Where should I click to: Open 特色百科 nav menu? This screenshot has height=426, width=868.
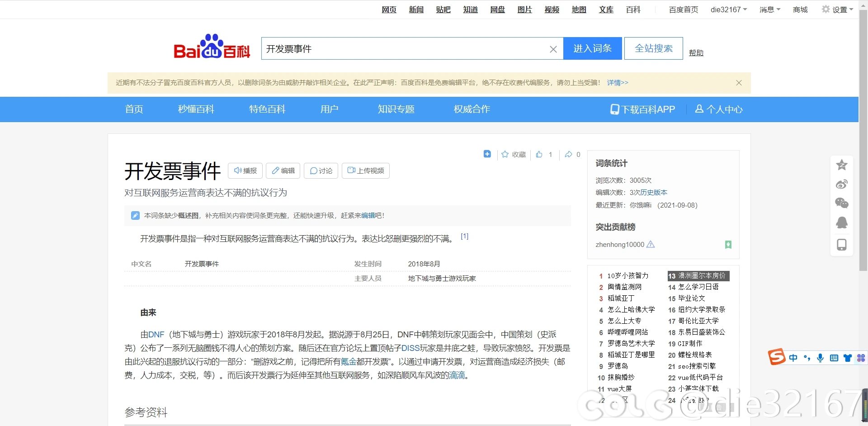pos(267,109)
